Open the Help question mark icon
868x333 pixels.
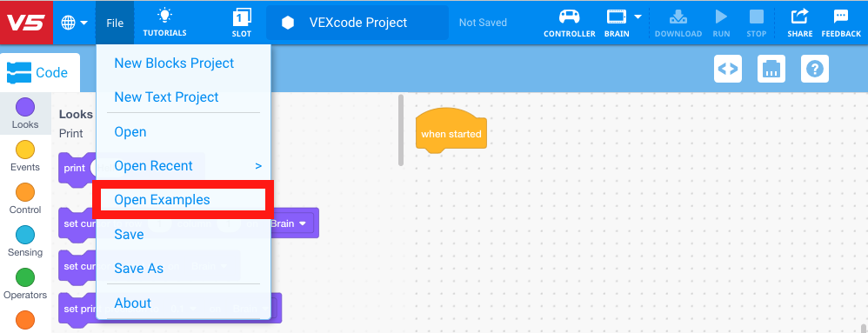click(x=815, y=69)
